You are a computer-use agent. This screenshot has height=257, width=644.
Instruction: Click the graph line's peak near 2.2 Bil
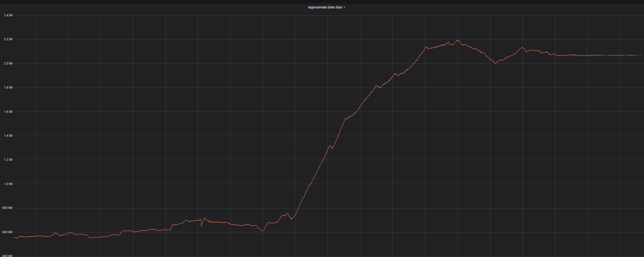tap(457, 41)
